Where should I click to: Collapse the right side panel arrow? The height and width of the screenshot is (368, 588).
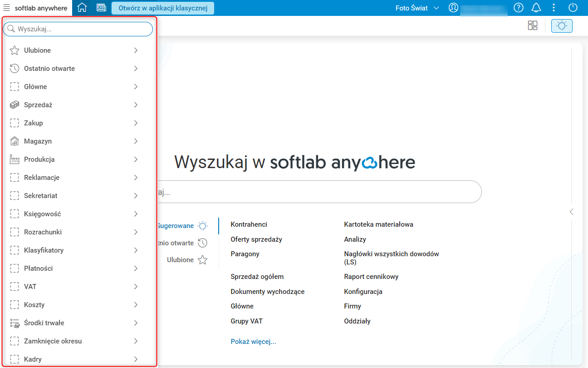click(571, 212)
